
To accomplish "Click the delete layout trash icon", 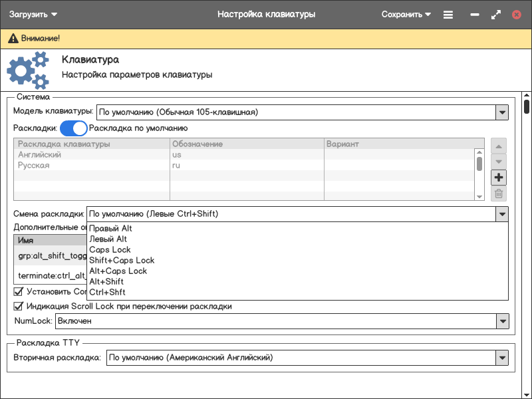I will pyautogui.click(x=499, y=194).
